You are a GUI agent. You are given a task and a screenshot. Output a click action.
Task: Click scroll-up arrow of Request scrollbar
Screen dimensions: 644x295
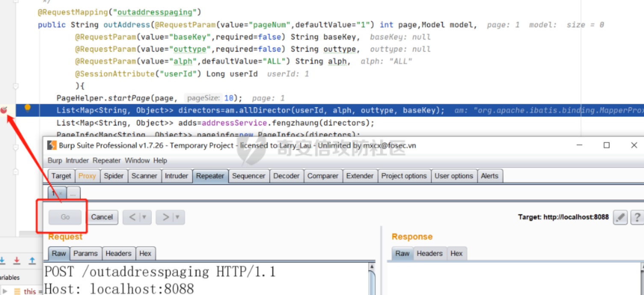coord(372,267)
